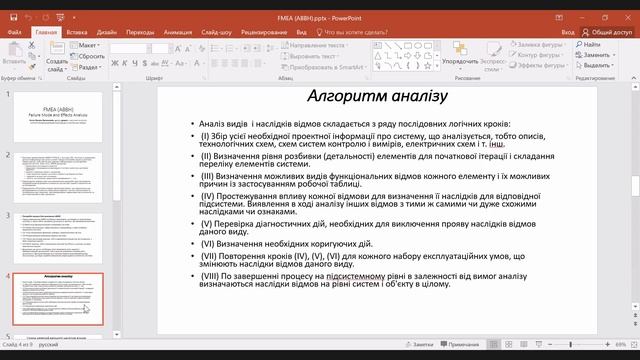This screenshot has width=640, height=360.
Task: Switch to the Переходы tab
Action: [x=140, y=32]
